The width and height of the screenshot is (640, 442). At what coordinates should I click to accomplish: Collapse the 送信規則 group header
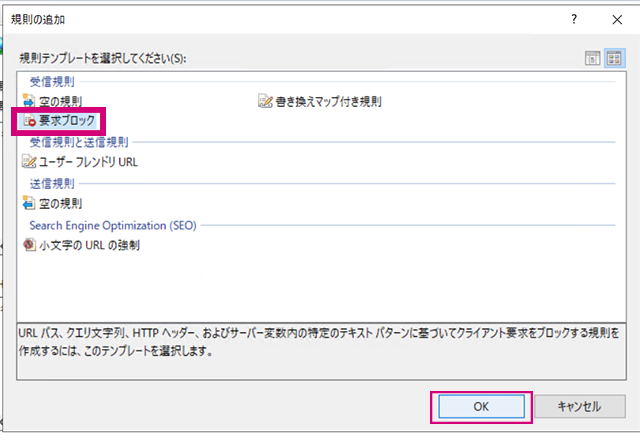[x=53, y=184]
